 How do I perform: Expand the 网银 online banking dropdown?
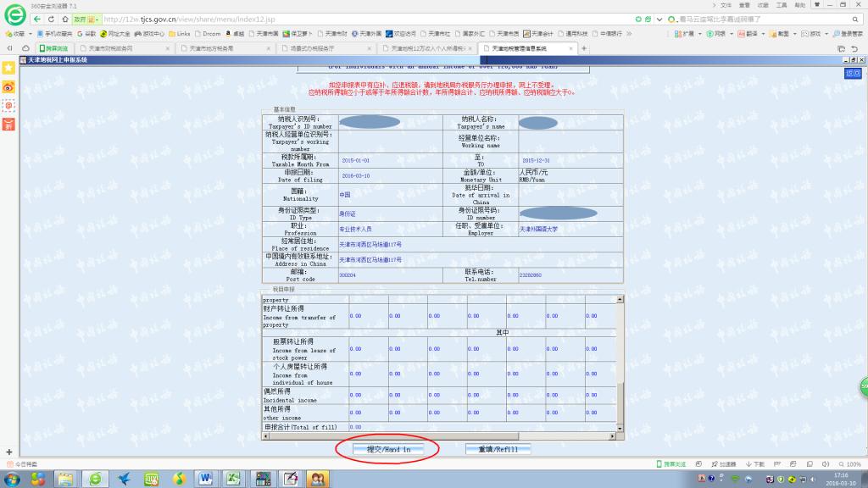[732, 34]
